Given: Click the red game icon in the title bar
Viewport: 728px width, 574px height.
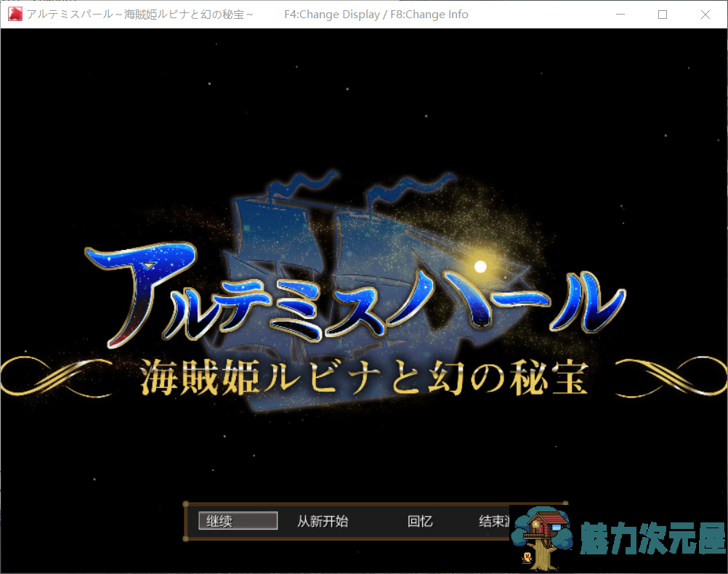Looking at the screenshot, I should (15, 14).
